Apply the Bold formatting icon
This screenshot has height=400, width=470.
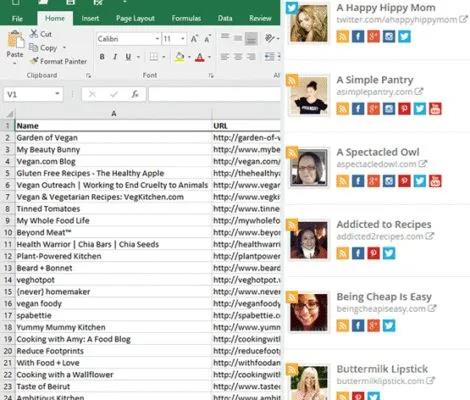tap(102, 57)
